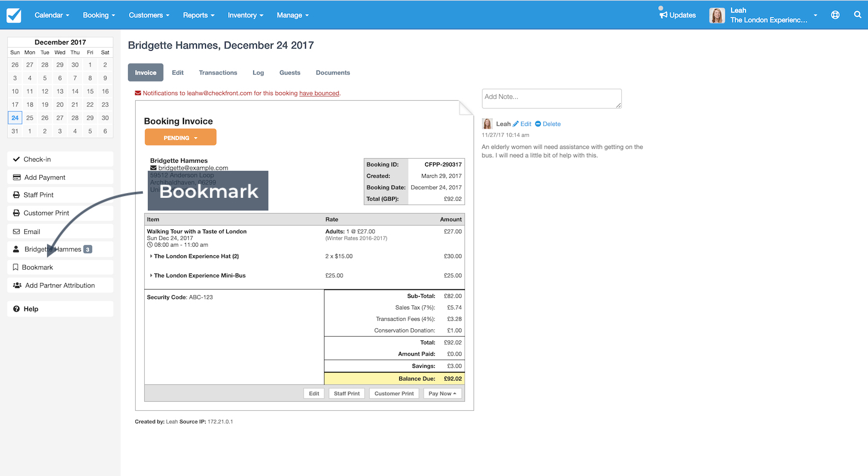Click the clock icon beside 08:00 am
The width and height of the screenshot is (868, 476).
[150, 245]
